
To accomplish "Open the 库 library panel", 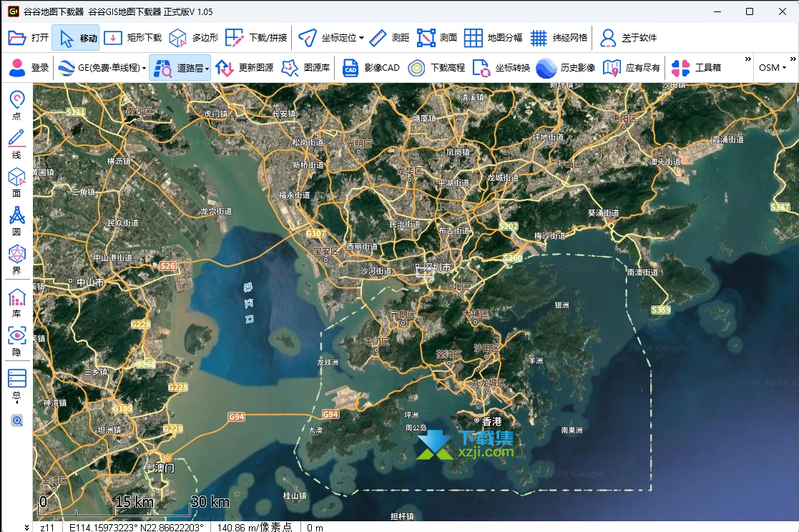I will click(17, 303).
